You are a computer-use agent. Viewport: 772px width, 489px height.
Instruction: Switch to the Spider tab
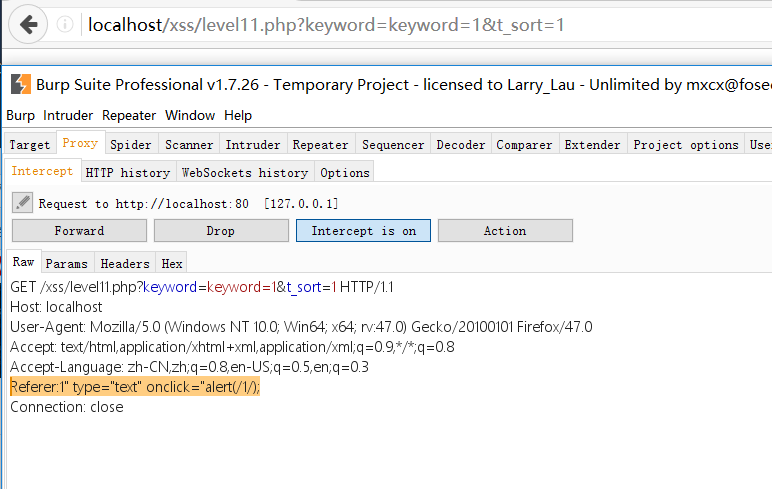click(x=131, y=144)
